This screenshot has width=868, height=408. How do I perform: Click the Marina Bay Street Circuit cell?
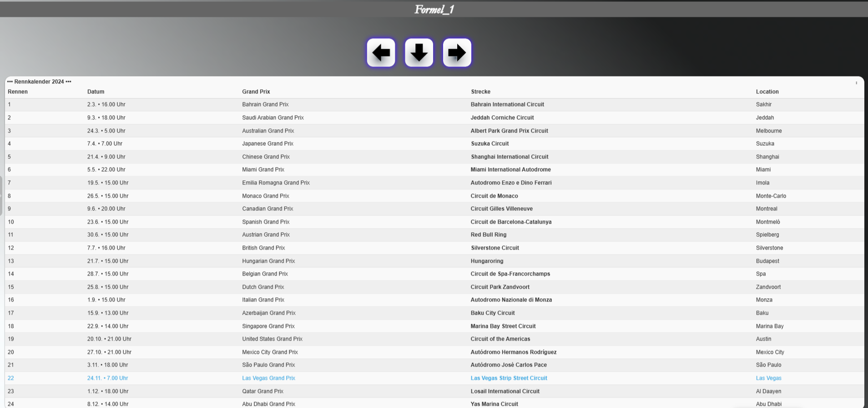(503, 326)
